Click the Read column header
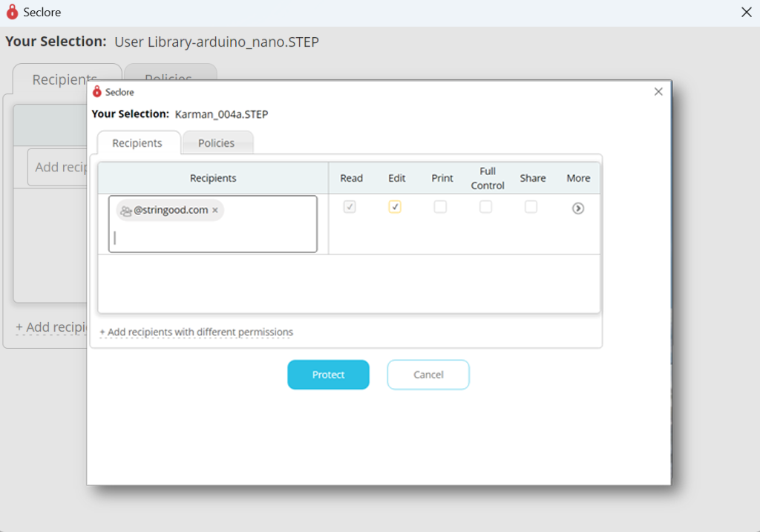Image resolution: width=760 pixels, height=532 pixels. (351, 178)
